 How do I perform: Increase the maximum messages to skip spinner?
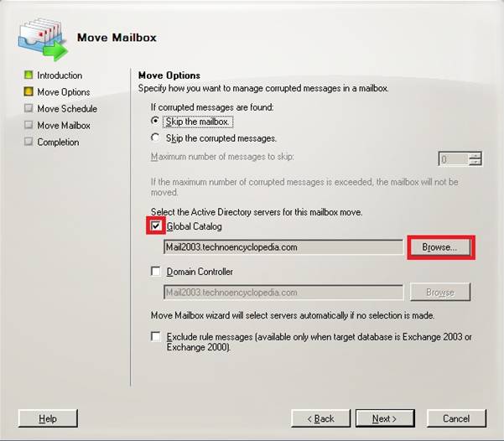[x=475, y=155]
